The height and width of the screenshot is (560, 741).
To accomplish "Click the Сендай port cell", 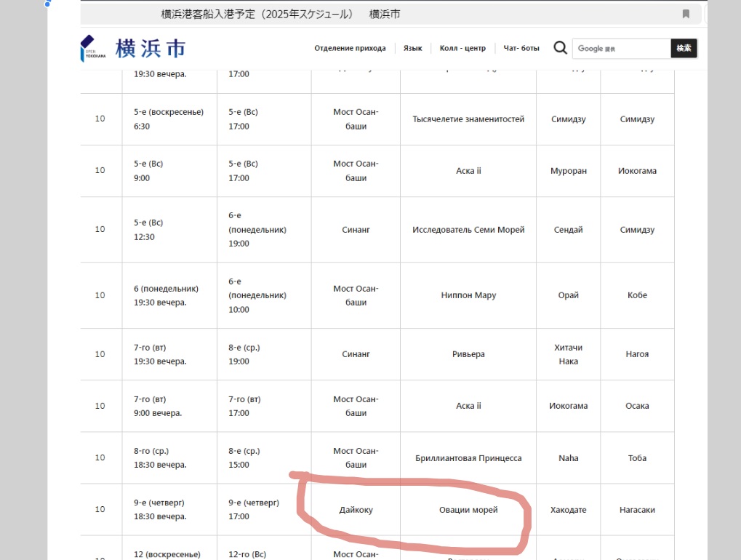I will 569,230.
